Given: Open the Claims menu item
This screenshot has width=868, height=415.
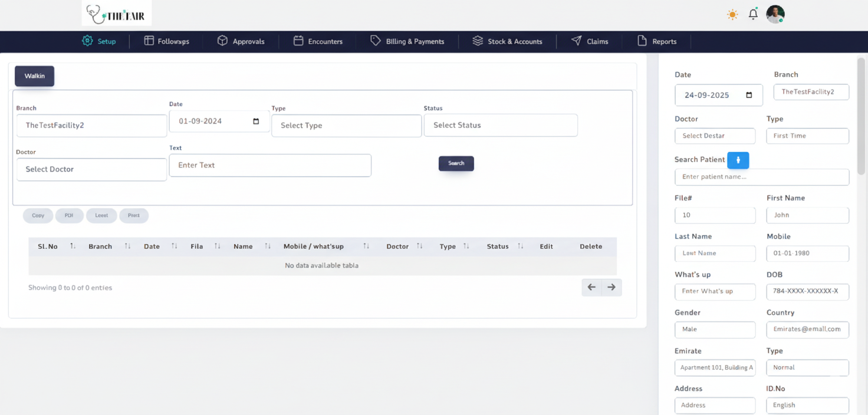Looking at the screenshot, I should 590,41.
